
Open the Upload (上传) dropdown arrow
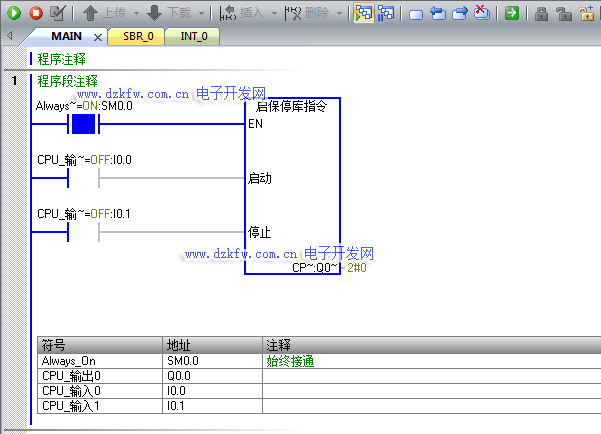[134, 14]
